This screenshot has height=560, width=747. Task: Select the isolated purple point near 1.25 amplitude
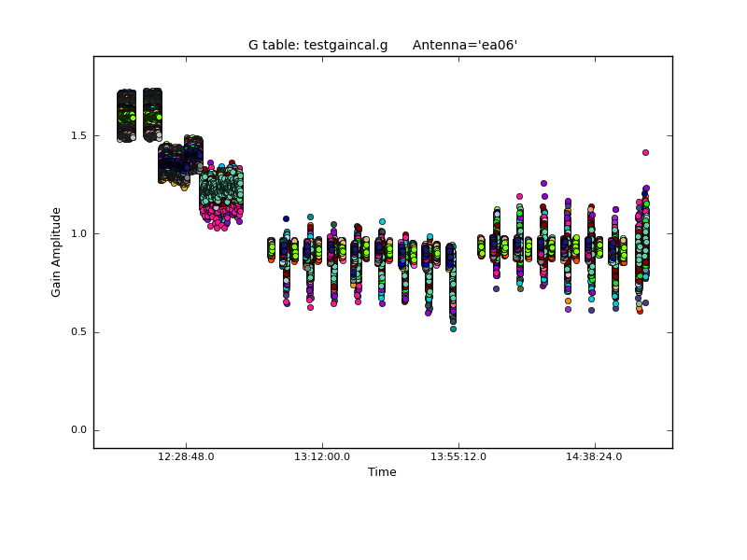543,183
